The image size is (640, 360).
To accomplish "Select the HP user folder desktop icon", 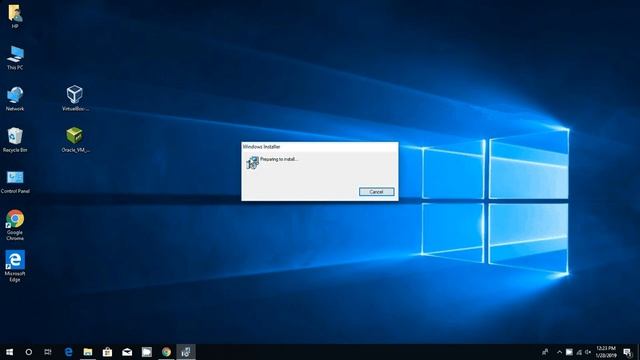I will pyautogui.click(x=15, y=16).
